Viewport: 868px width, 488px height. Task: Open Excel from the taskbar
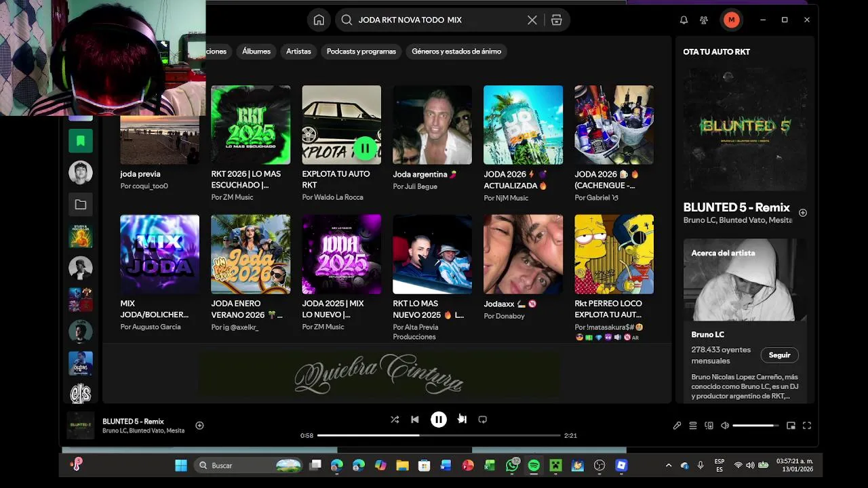(x=490, y=466)
